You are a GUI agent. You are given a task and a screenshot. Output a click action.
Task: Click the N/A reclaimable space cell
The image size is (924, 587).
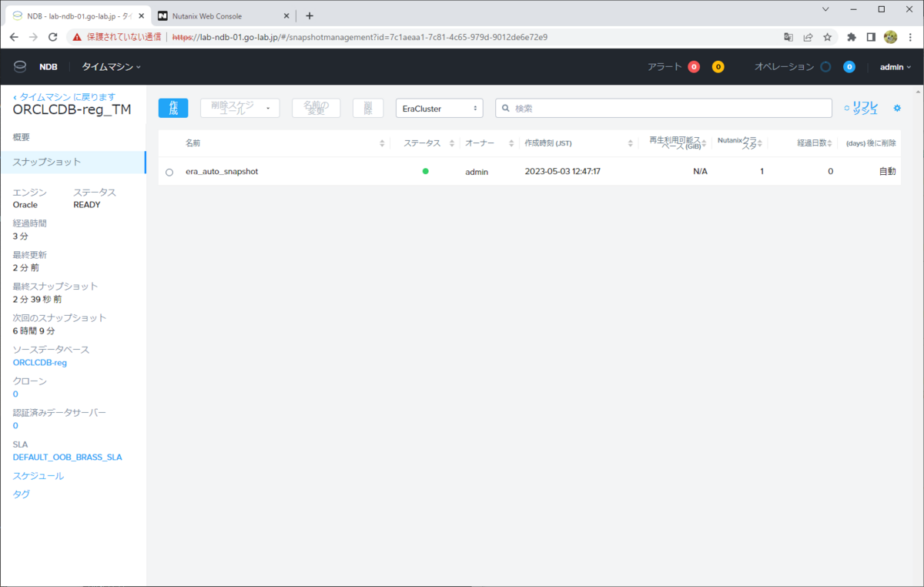click(700, 171)
